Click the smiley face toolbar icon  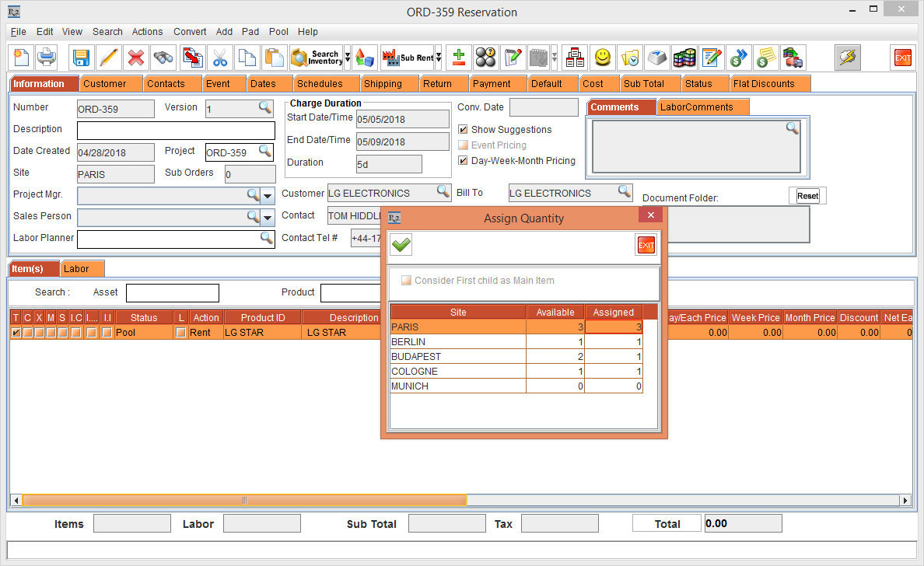602,58
